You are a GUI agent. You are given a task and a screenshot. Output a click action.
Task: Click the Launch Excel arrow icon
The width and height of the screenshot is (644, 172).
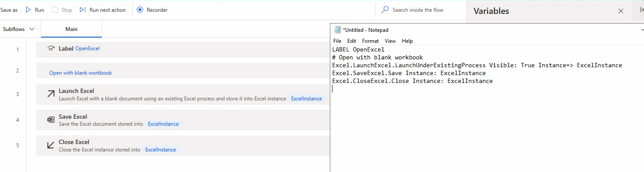point(51,94)
